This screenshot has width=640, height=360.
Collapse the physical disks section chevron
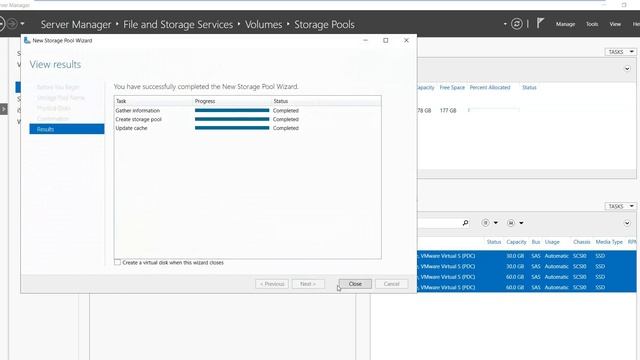click(627, 223)
